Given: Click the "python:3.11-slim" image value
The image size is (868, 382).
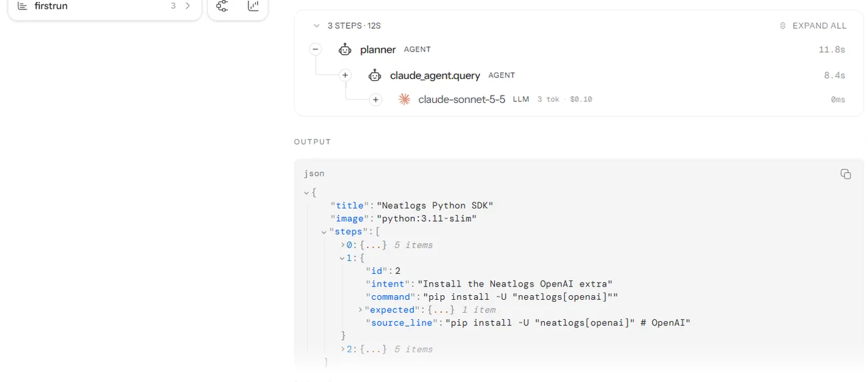Looking at the screenshot, I should point(427,219).
